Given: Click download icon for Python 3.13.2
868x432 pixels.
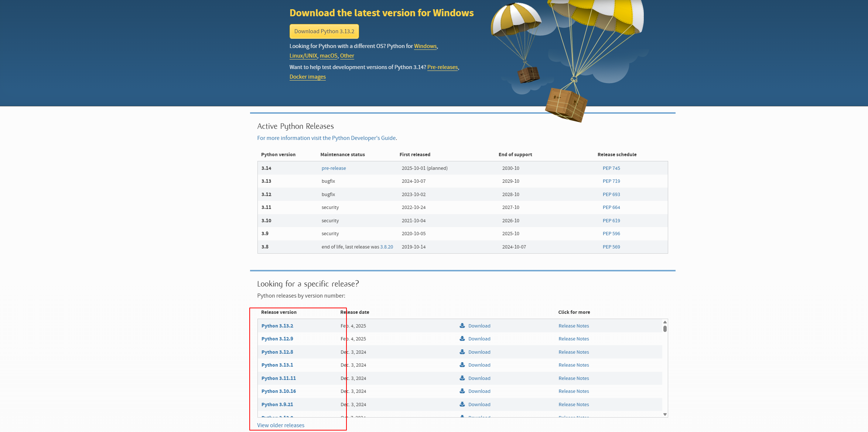Looking at the screenshot, I should point(462,326).
